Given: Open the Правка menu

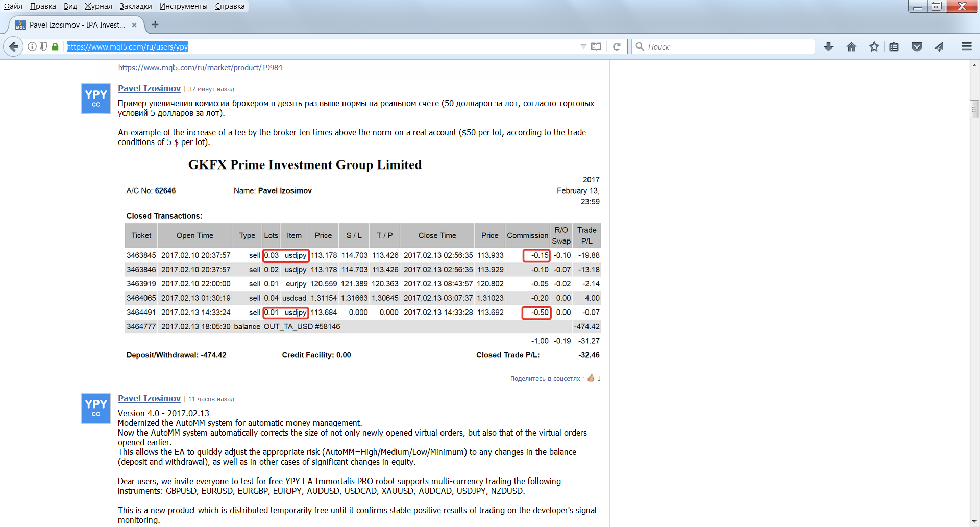Looking at the screenshot, I should (x=43, y=6).
